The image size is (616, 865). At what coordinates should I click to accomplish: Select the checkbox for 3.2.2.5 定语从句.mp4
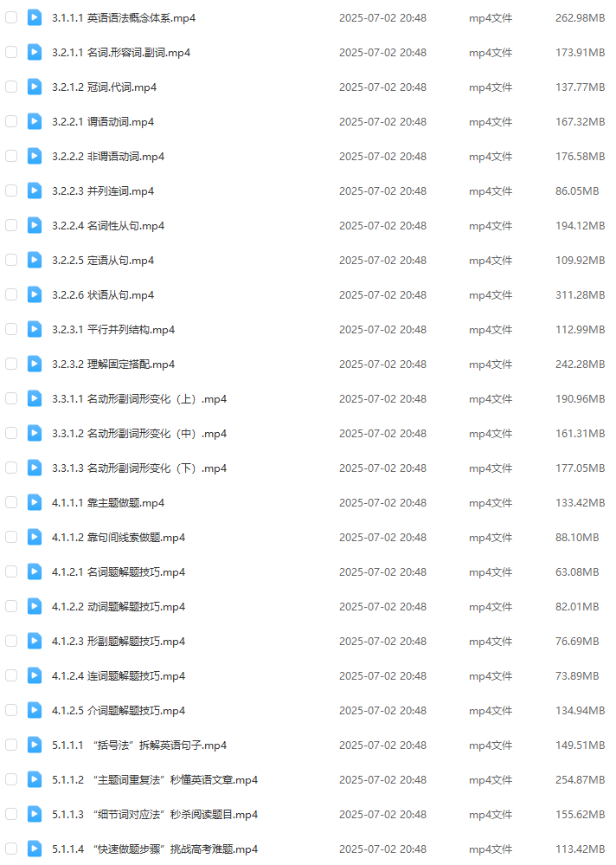click(11, 260)
